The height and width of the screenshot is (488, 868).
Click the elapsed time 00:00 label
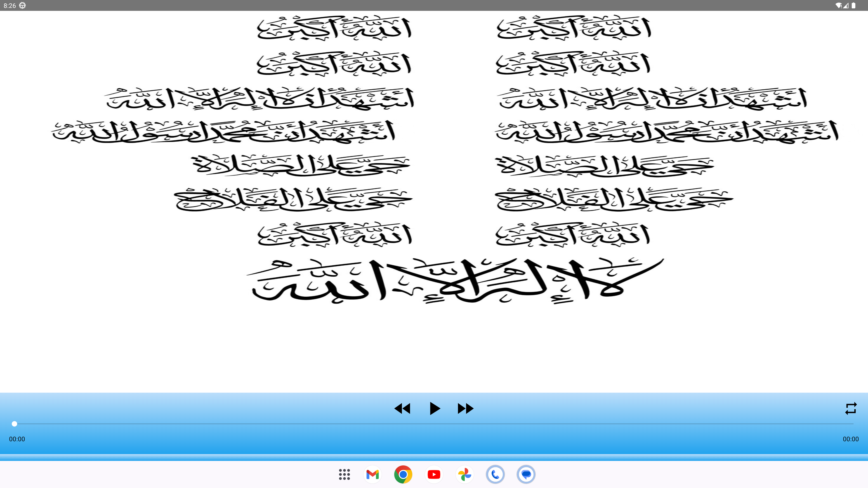pyautogui.click(x=17, y=439)
